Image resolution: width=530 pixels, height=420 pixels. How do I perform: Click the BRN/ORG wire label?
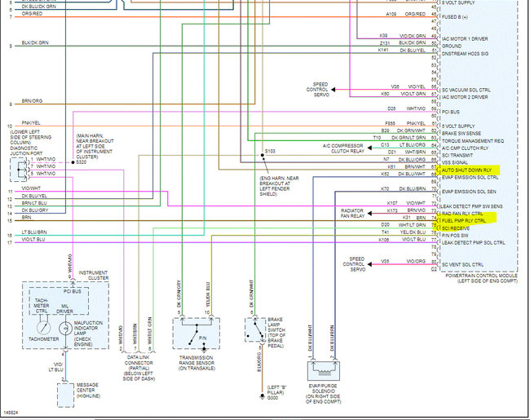[32, 101]
